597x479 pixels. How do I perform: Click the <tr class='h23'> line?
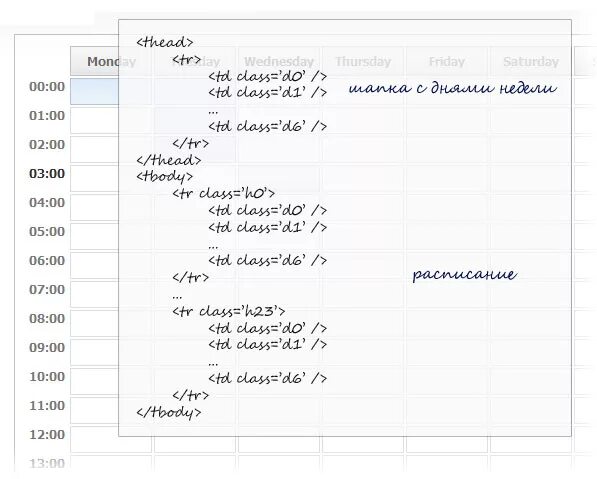pos(228,311)
